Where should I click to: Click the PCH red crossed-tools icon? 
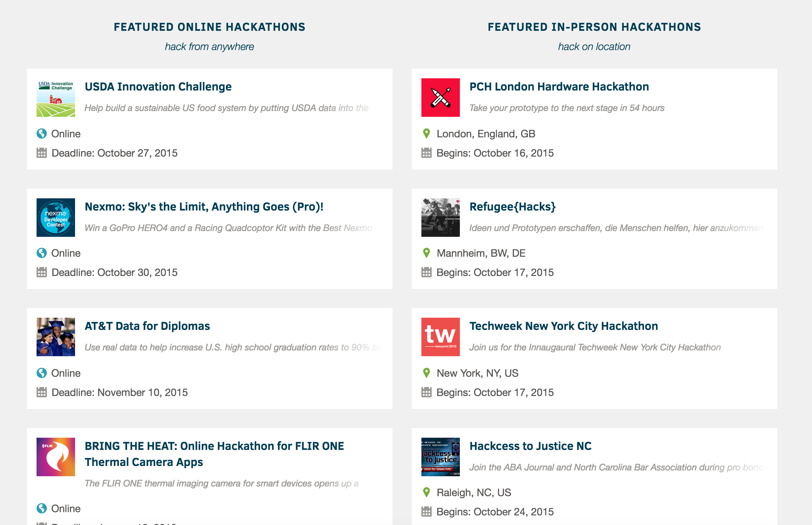pos(440,98)
